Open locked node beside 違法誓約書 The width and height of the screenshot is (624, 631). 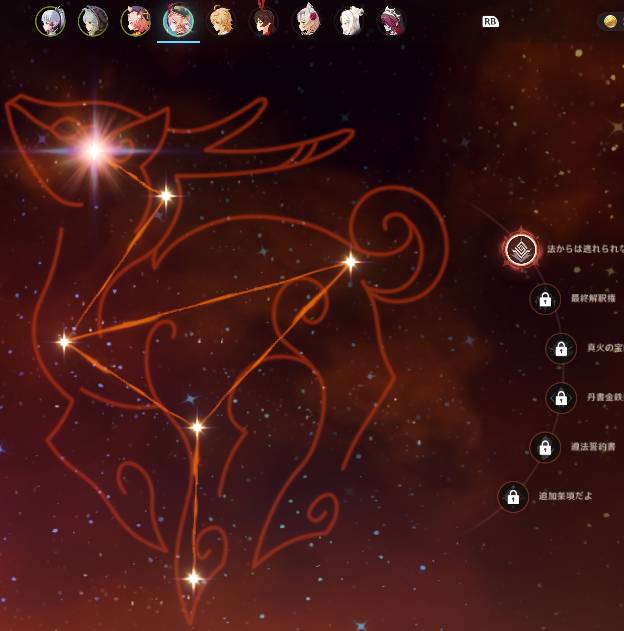[x=545, y=447]
